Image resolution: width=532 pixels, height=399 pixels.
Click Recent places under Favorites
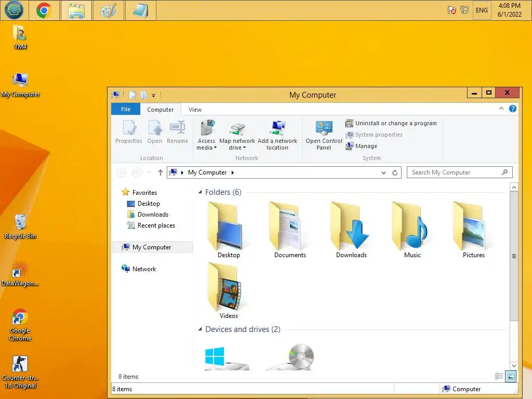click(x=151, y=225)
